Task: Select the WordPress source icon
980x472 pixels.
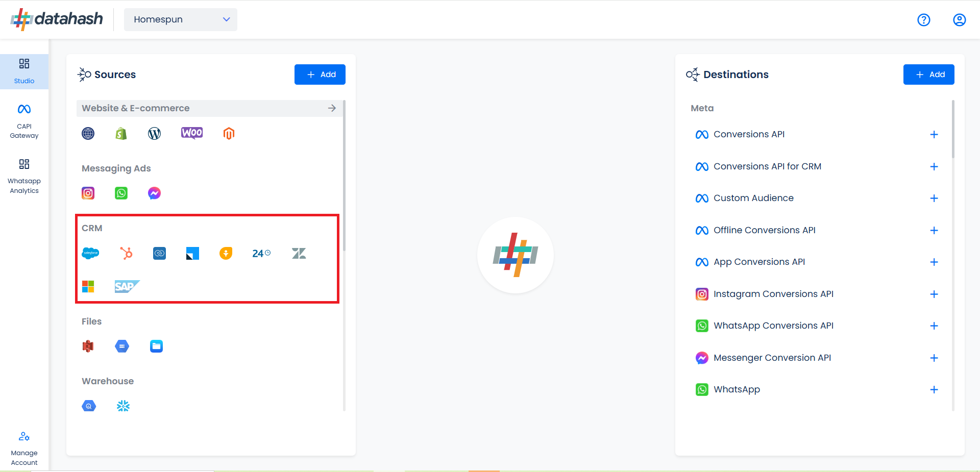Action: pos(154,134)
